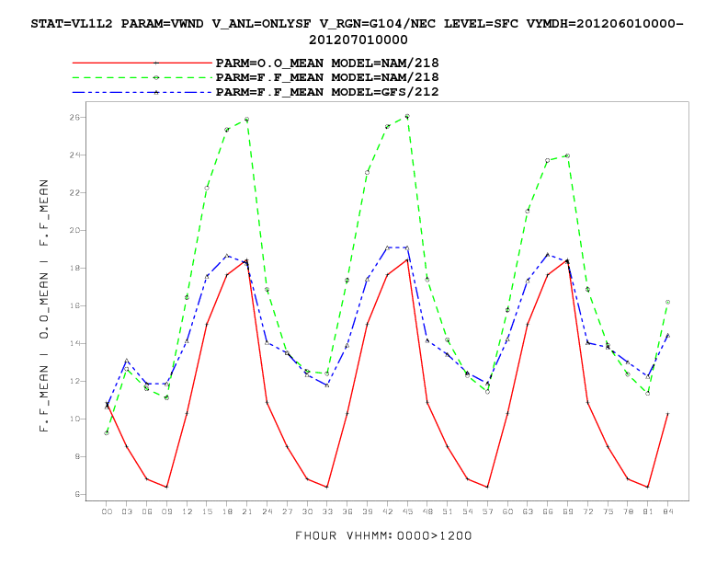Click x-axis tick label 15
This screenshot has height=563, width=728.
207,511
